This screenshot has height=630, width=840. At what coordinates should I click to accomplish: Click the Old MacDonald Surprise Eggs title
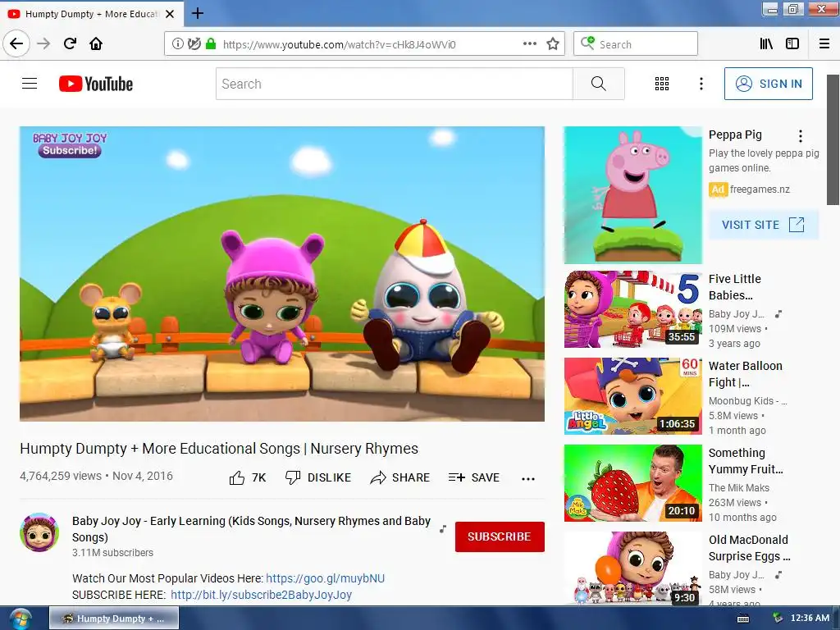pos(750,547)
